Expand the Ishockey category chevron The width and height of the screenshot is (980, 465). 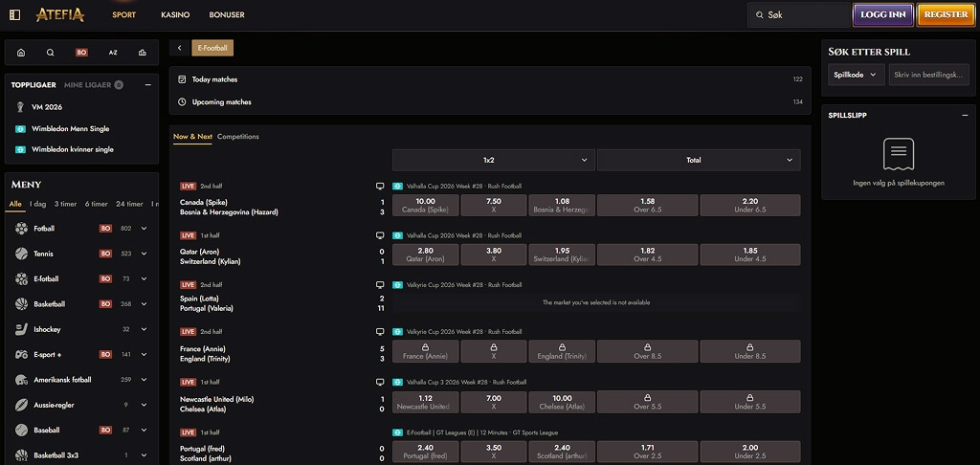(144, 329)
